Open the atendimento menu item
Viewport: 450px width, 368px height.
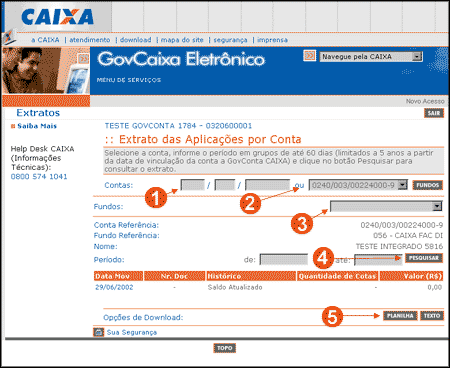click(x=90, y=40)
